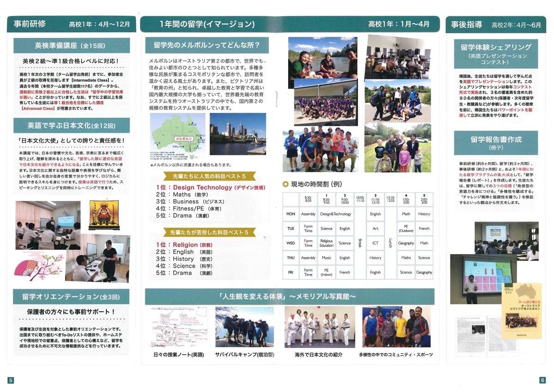This screenshot has height=392, width=554.
Task: Click the WED row label in timetable
Action: [291, 243]
